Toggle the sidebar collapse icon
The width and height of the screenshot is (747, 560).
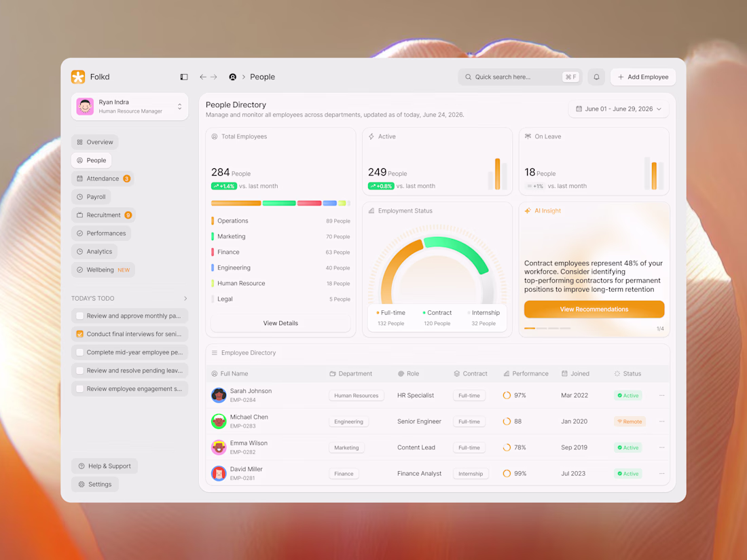(184, 77)
